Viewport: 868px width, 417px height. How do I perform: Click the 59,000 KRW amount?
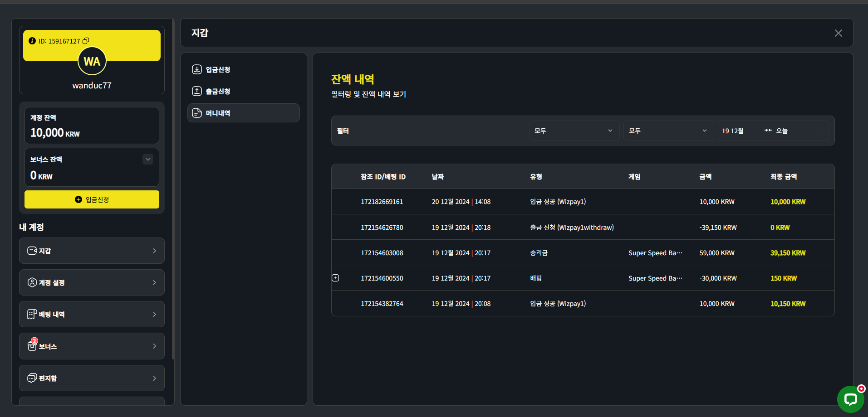(x=717, y=253)
